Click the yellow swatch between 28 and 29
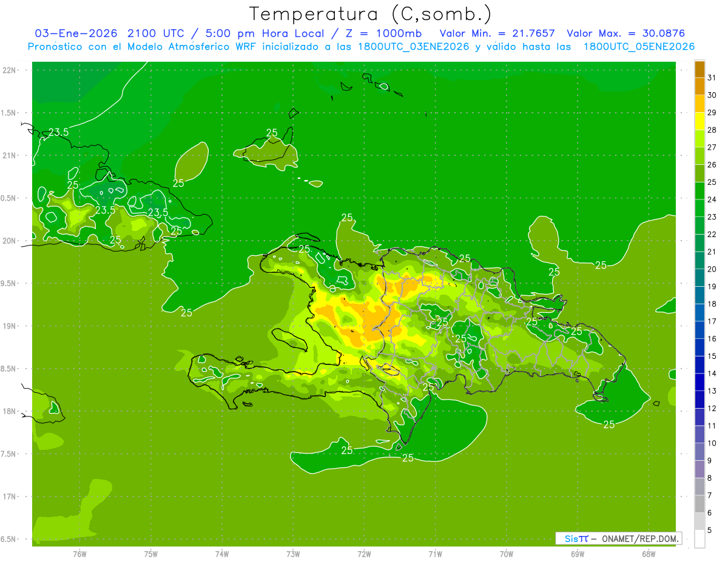Viewport: 728px width, 562px height. (699, 121)
